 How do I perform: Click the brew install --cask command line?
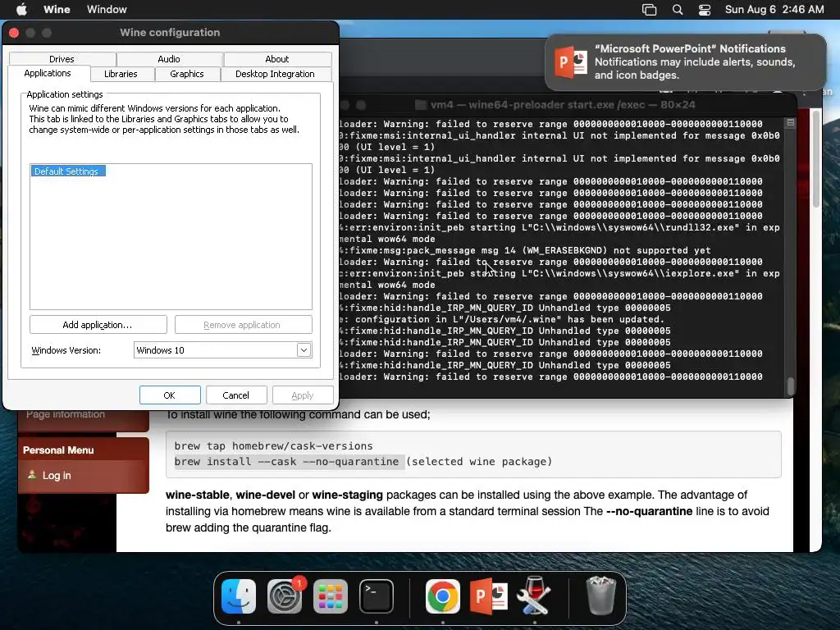pos(363,461)
